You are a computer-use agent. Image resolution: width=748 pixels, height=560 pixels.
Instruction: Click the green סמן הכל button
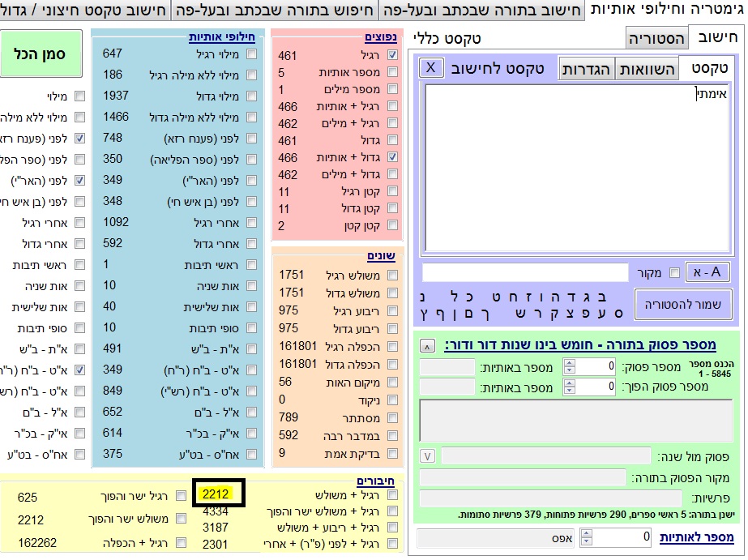point(48,54)
